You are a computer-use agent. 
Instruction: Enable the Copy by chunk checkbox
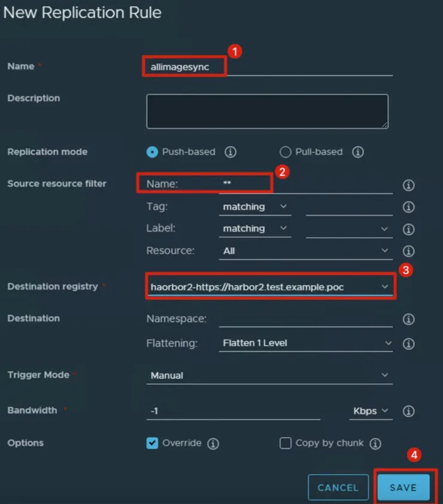[285, 443]
